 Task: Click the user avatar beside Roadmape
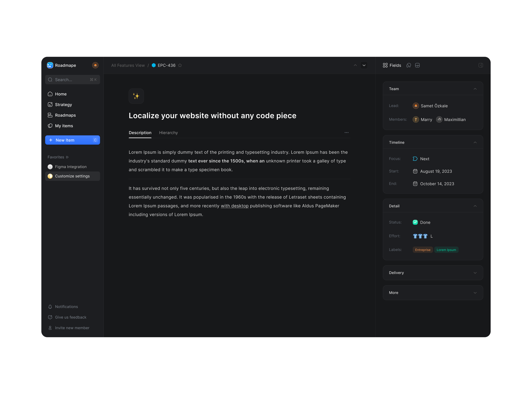point(95,65)
